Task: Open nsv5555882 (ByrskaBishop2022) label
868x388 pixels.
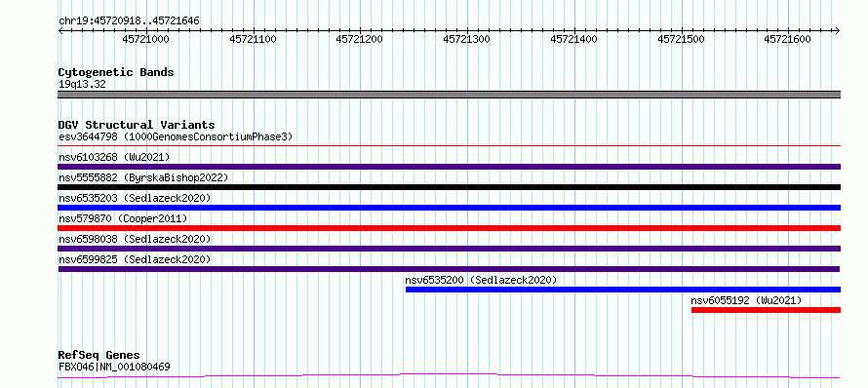Action: click(143, 177)
